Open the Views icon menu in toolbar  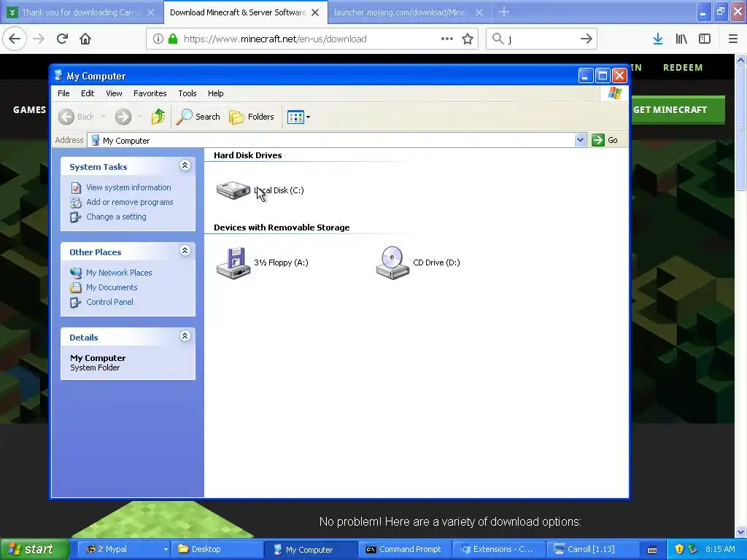click(x=298, y=117)
